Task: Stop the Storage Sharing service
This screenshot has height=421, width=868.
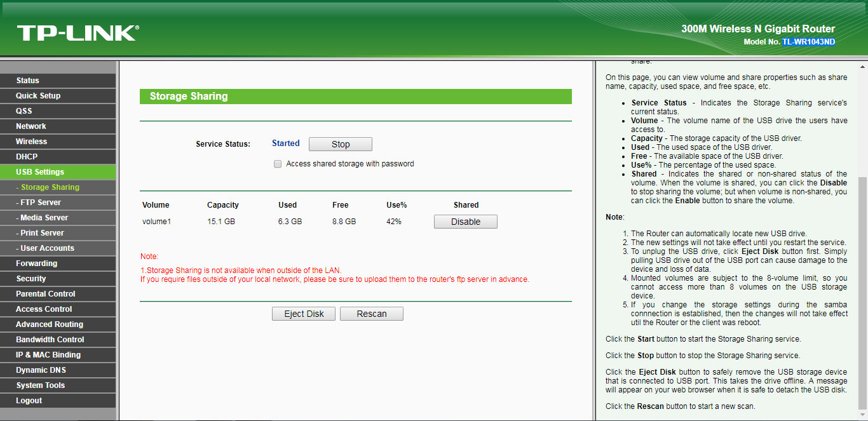Action: point(340,144)
